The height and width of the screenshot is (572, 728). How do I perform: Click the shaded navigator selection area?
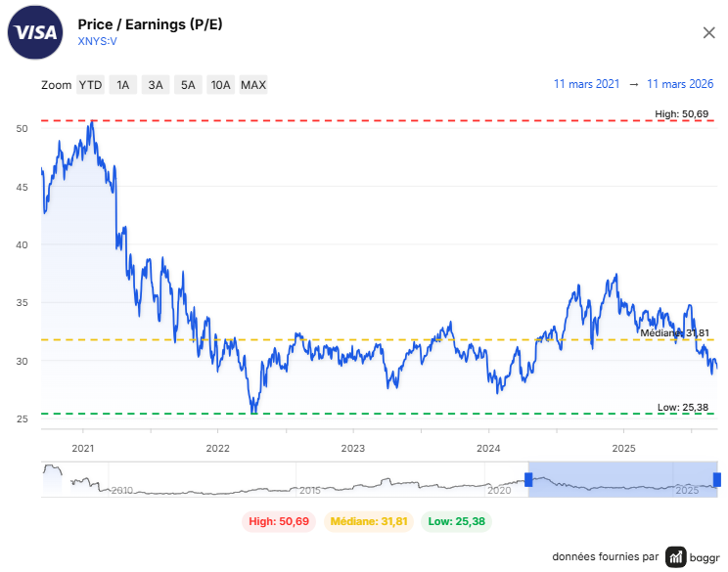[623, 479]
